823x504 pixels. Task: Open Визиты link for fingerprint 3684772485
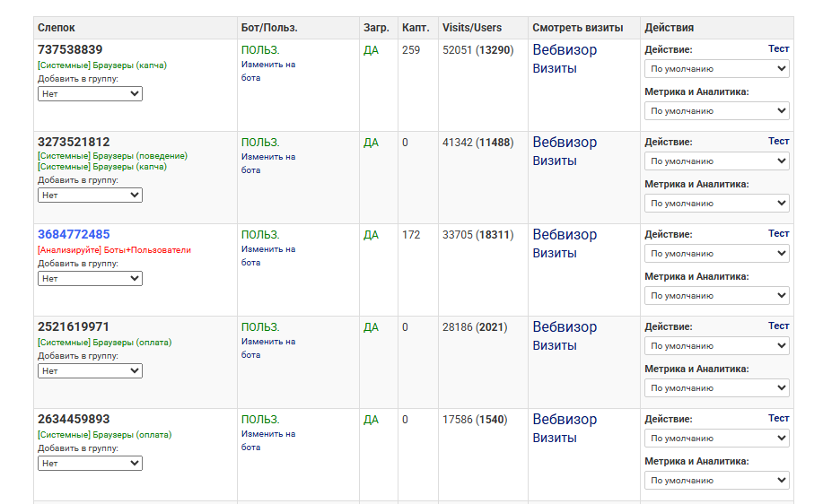(554, 254)
